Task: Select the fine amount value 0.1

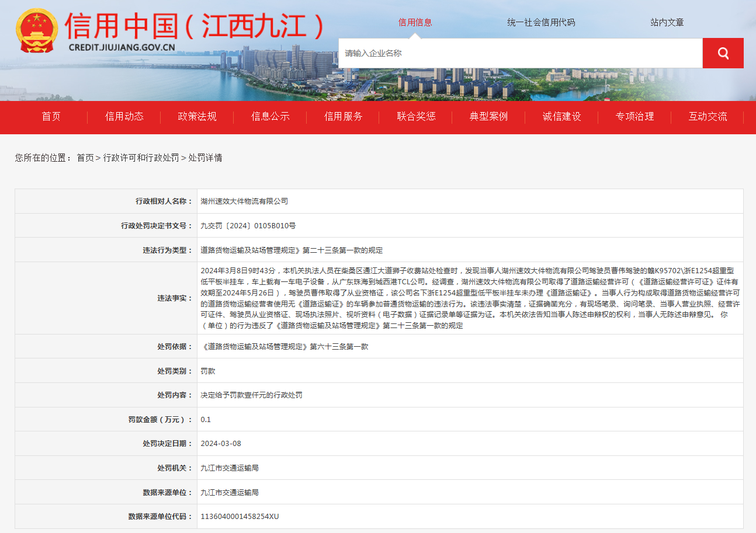Action: click(x=206, y=419)
